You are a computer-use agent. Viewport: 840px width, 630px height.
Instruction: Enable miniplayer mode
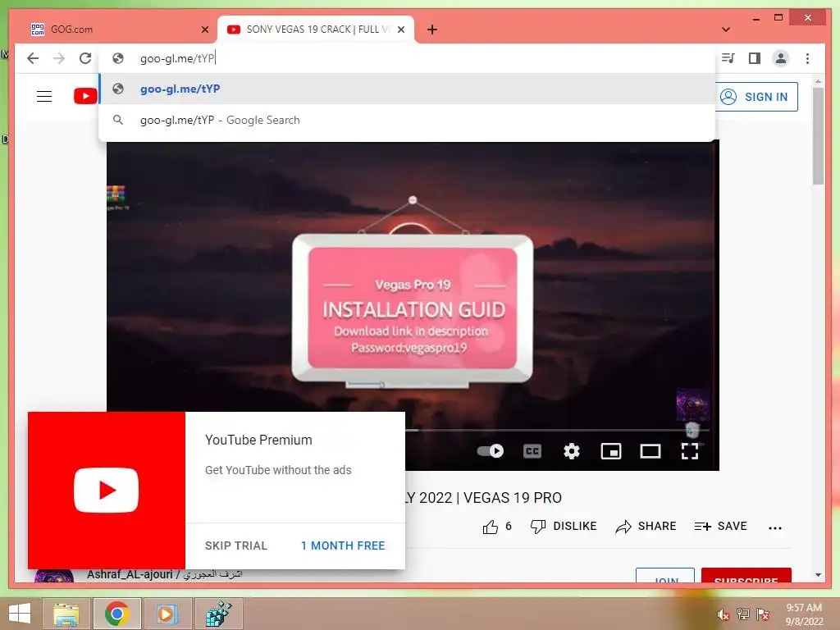(610, 451)
